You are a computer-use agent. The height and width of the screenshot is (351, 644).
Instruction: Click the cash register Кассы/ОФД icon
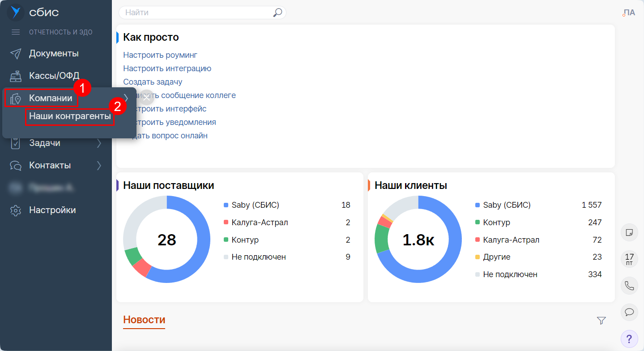click(x=16, y=76)
